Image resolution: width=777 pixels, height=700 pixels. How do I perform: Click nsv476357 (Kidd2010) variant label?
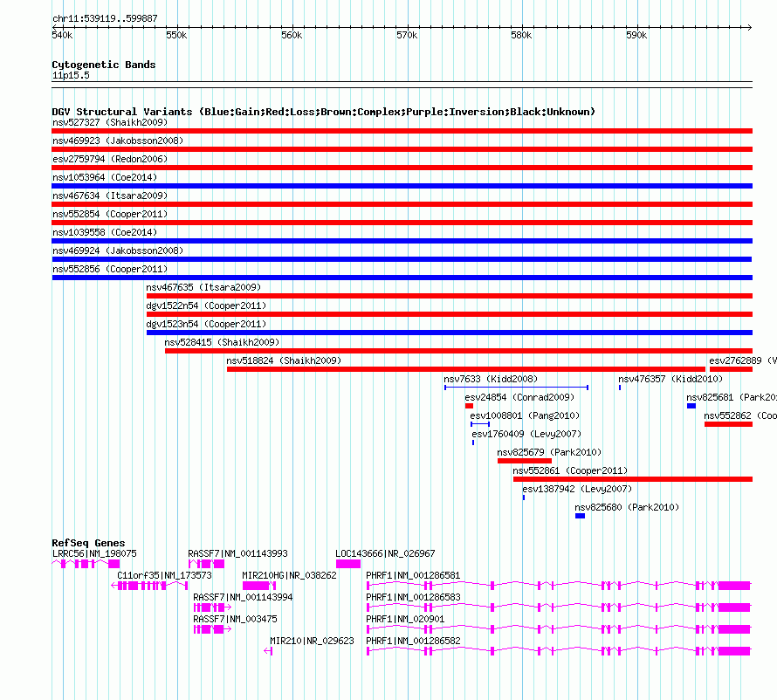click(670, 379)
